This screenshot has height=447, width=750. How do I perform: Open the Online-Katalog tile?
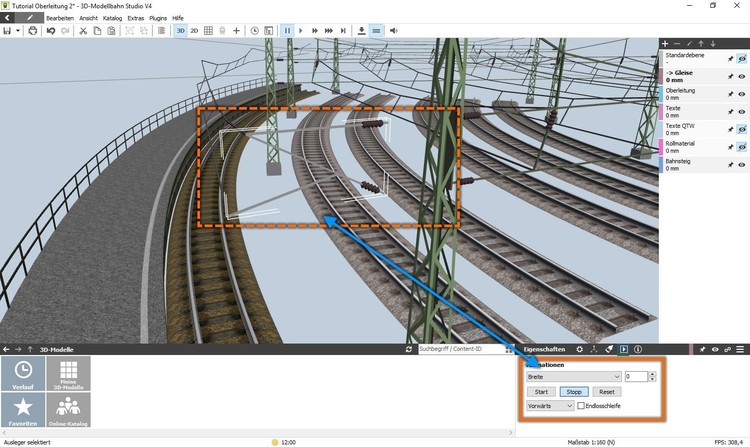pos(68,410)
